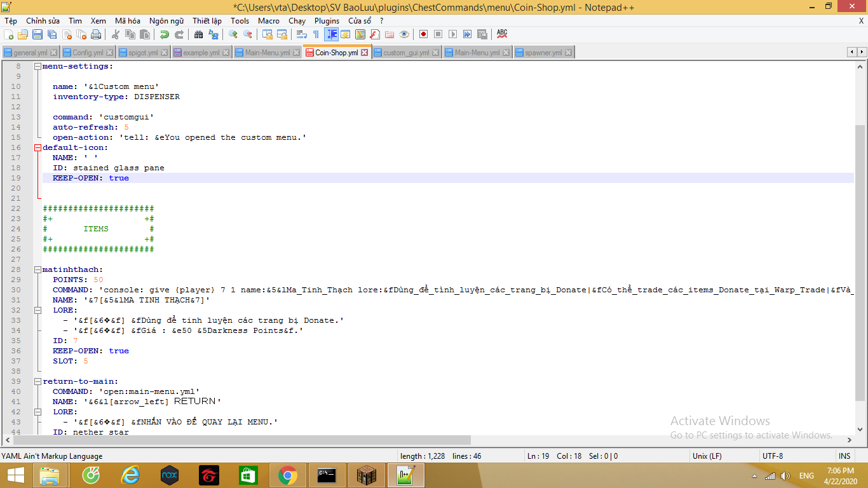Click Save recorded macro icon

coord(481,34)
